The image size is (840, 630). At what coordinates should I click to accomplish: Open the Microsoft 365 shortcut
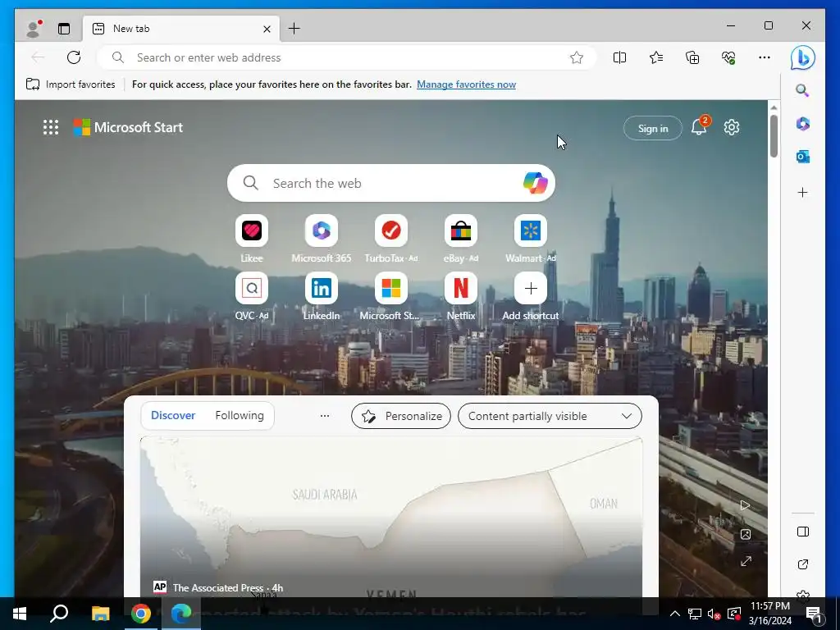point(322,239)
